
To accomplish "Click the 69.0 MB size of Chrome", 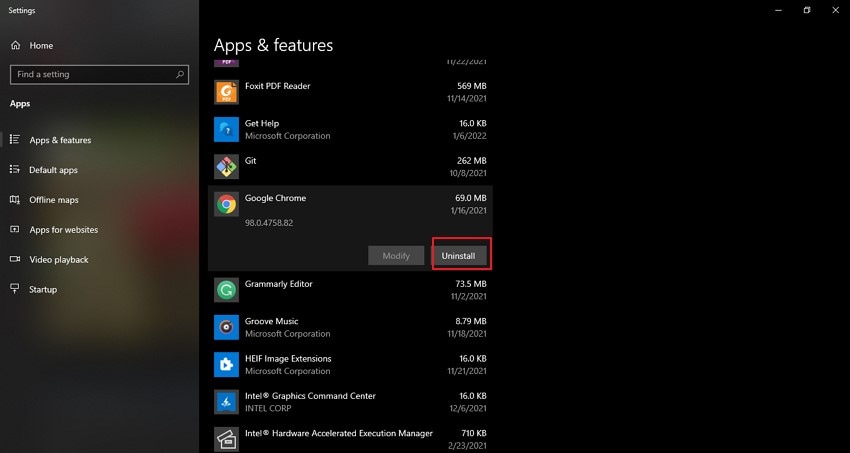I will 471,198.
